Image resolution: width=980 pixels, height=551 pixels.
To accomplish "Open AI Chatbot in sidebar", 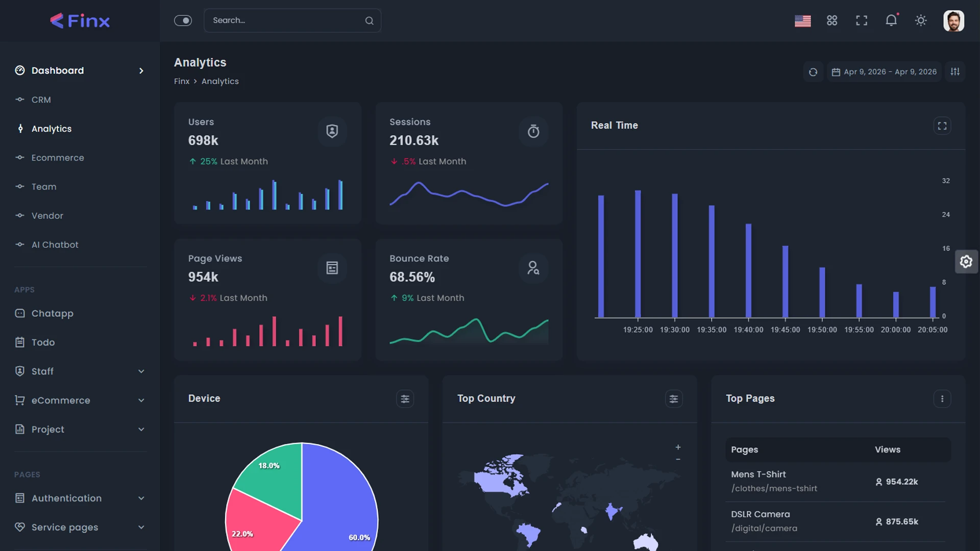I will click(x=55, y=245).
